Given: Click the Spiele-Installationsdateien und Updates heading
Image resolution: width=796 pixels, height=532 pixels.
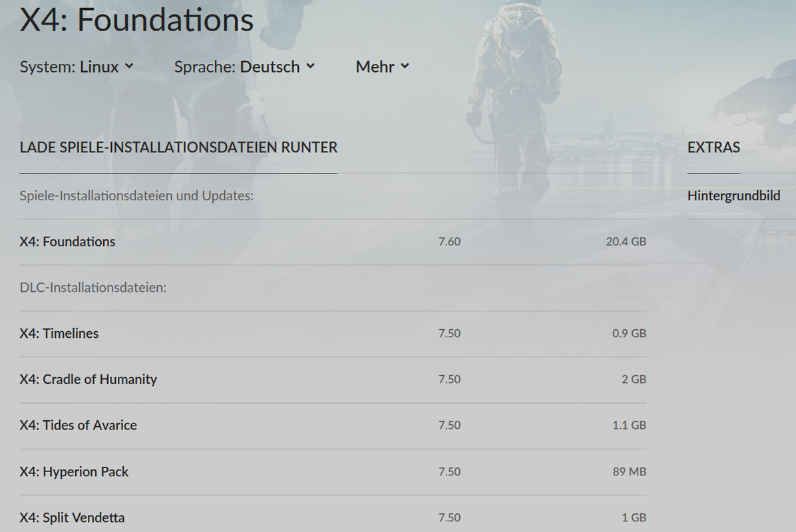Looking at the screenshot, I should click(x=136, y=196).
